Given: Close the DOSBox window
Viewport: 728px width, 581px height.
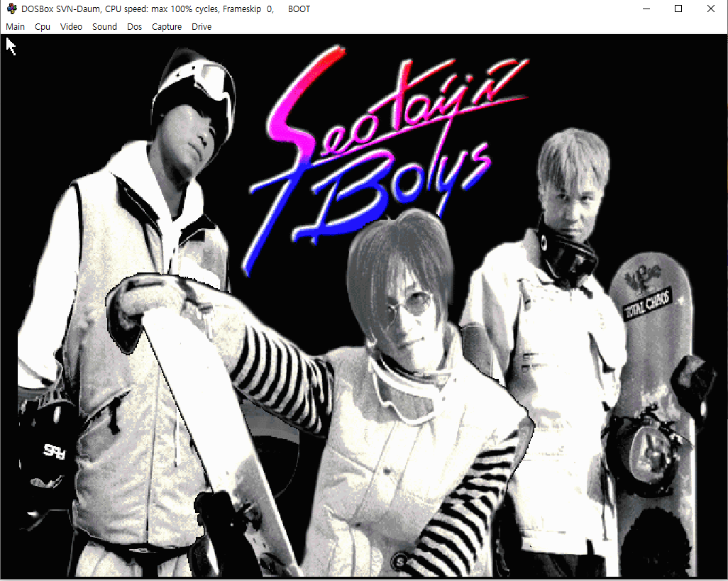Looking at the screenshot, I should pos(711,9).
